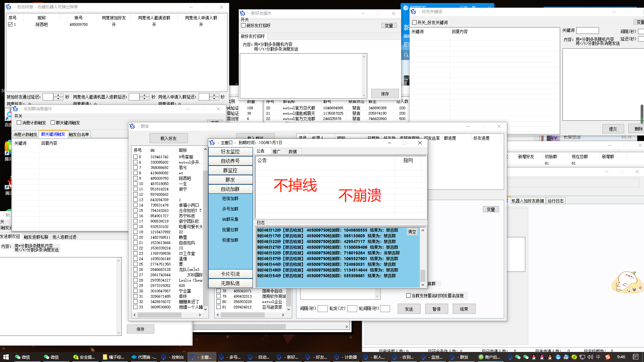The height and width of the screenshot is (362, 644).
Task: Select 消息计数触发 tab
Action: coord(25,134)
